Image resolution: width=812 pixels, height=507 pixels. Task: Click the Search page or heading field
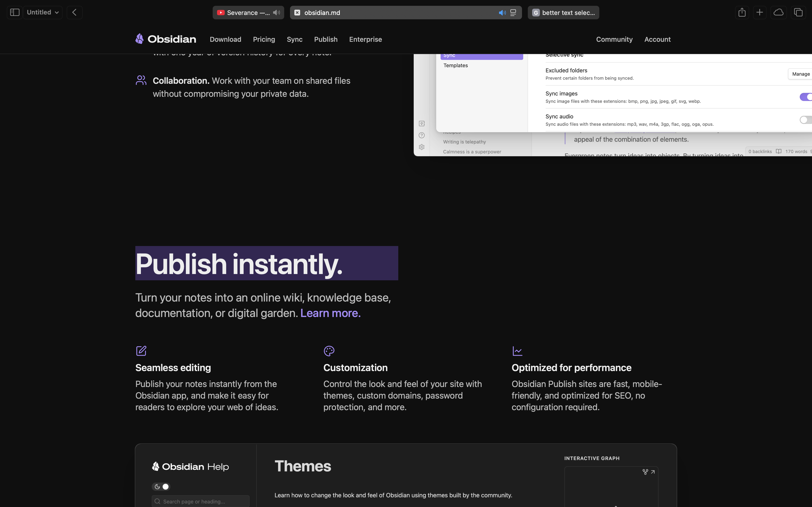point(201,501)
